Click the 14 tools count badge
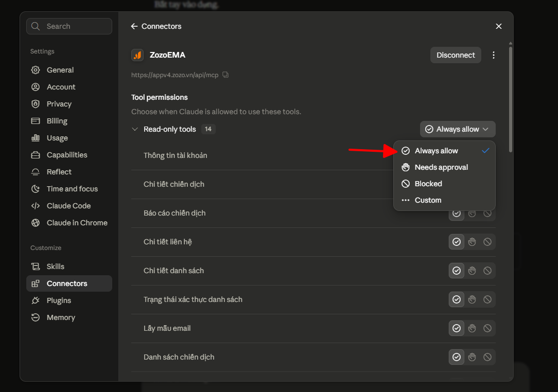 [208, 129]
